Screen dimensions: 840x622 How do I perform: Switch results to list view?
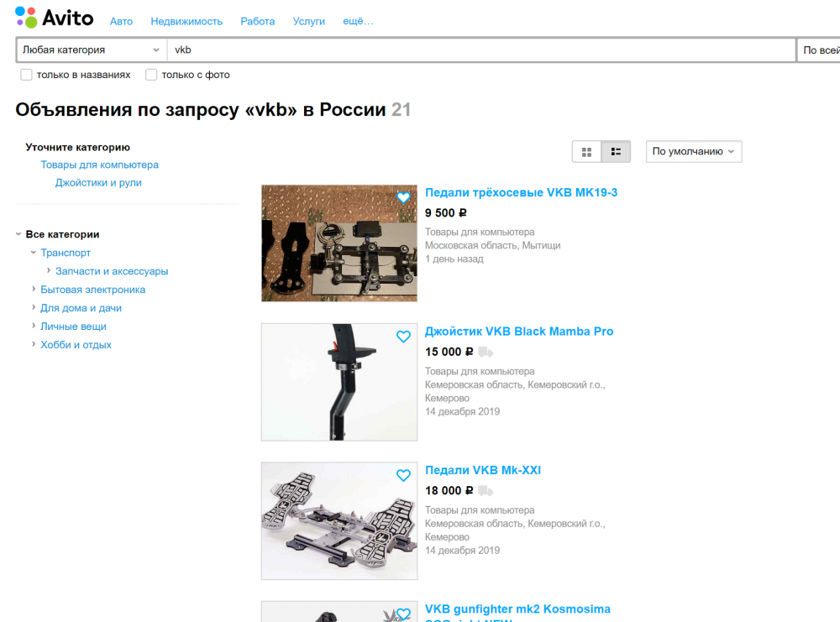[616, 152]
